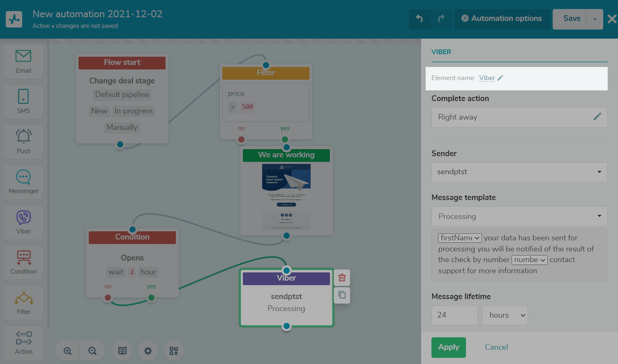This screenshot has width=618, height=364.
Task: Add a Messenger element from the sidebar
Action: [x=23, y=182]
